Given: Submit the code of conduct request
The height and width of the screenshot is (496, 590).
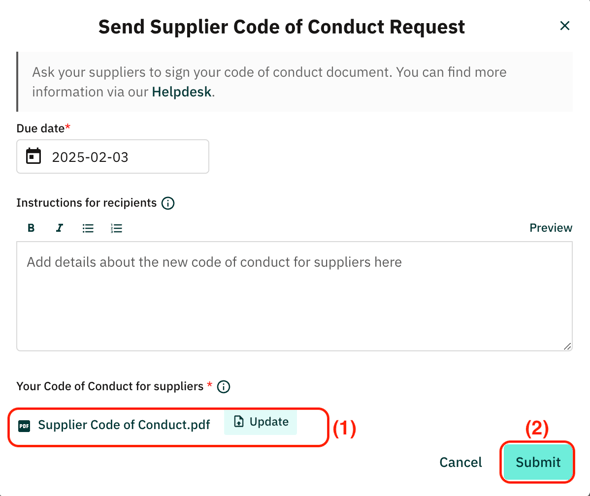Looking at the screenshot, I should tap(538, 462).
